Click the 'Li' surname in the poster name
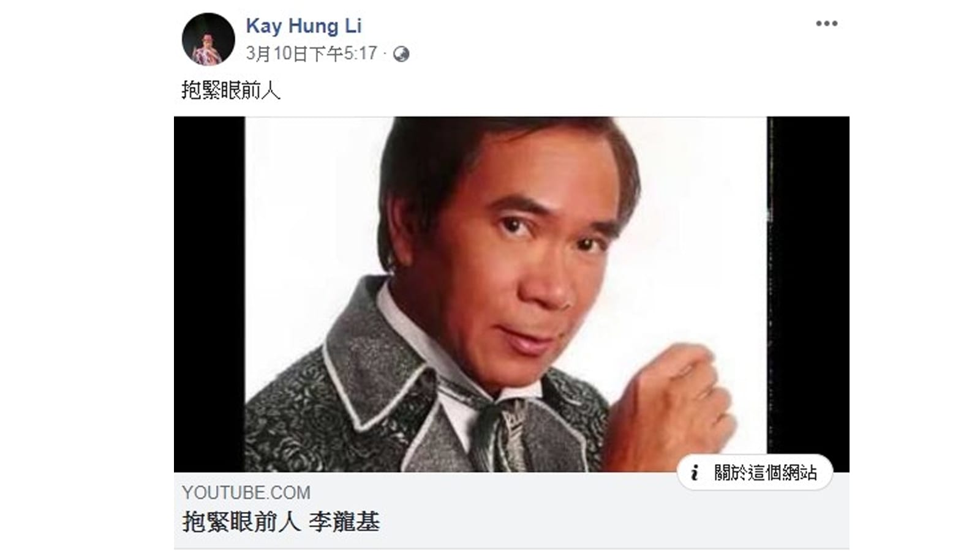Screen dimensions: 980x551 (352, 26)
